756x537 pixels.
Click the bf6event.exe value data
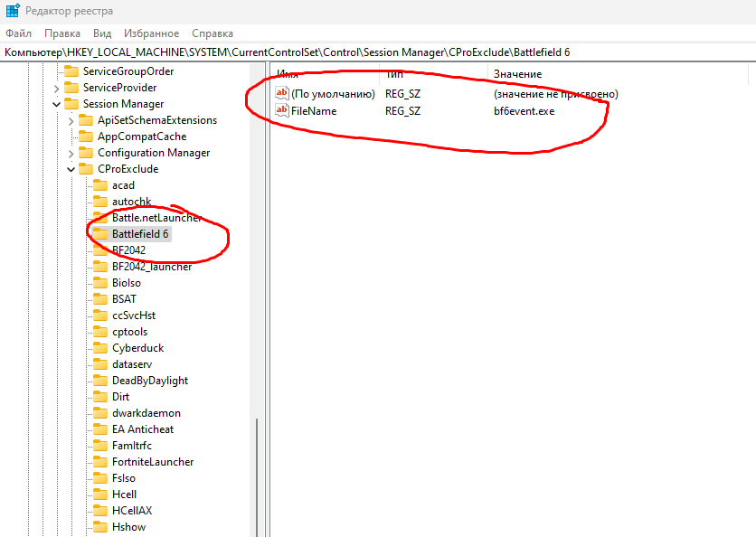pos(524,111)
